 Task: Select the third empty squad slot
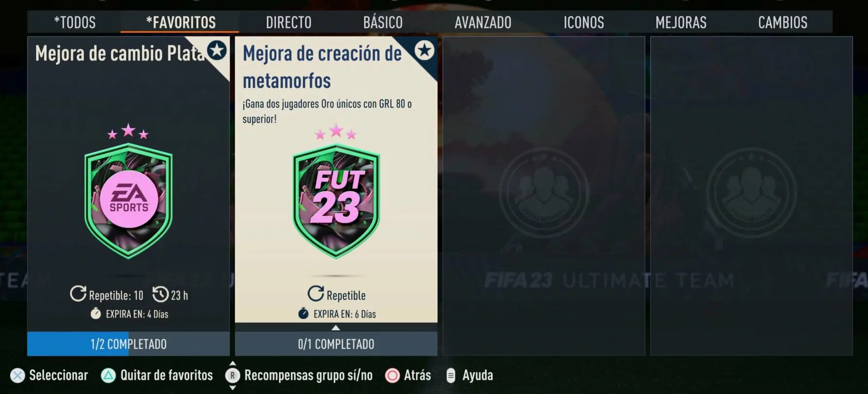(544, 196)
